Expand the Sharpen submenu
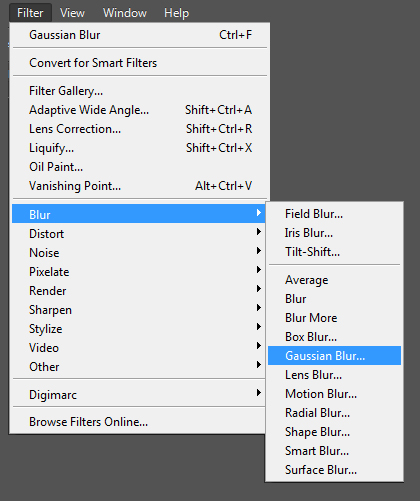The height and width of the screenshot is (501, 420). point(139,309)
